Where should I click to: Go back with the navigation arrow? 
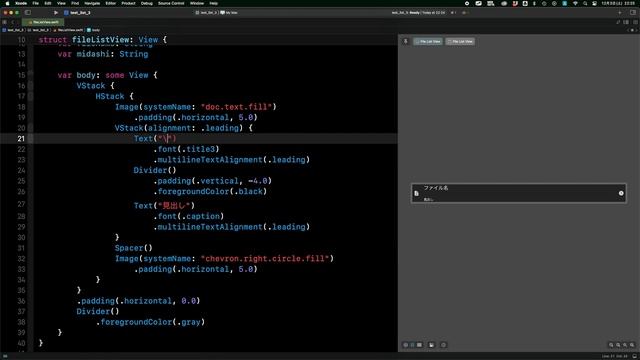point(13,22)
